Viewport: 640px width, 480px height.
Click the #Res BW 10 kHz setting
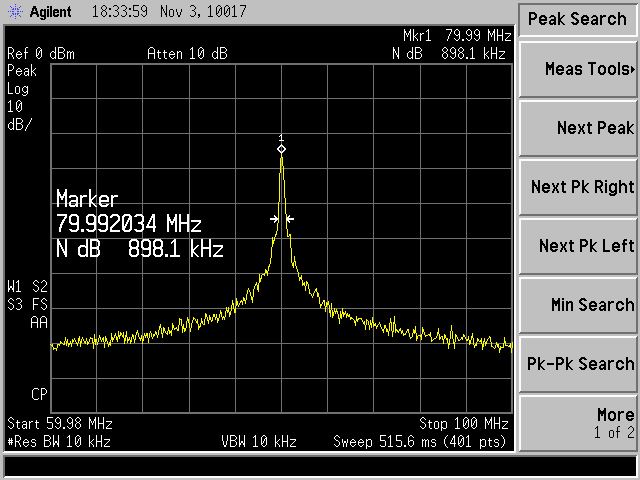click(x=59, y=440)
